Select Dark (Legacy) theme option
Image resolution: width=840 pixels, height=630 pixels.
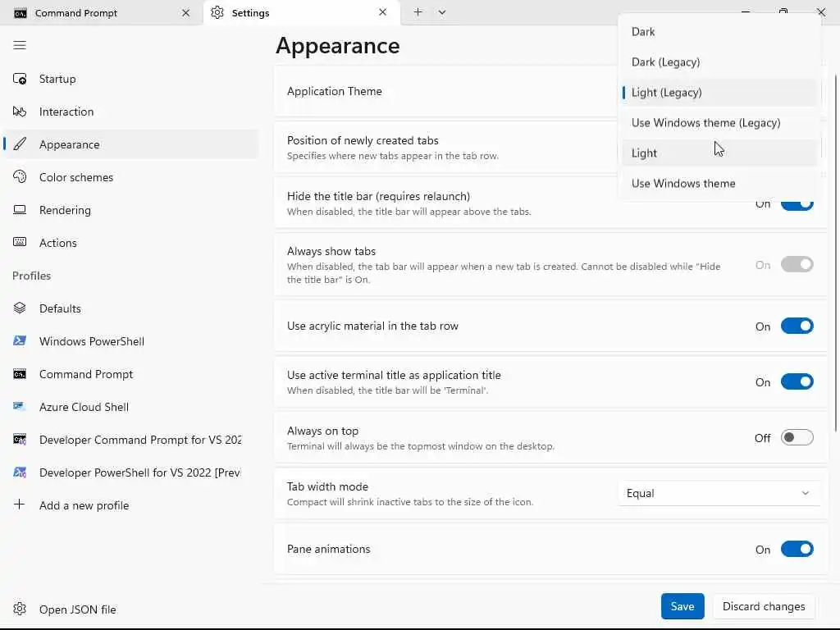point(719,62)
